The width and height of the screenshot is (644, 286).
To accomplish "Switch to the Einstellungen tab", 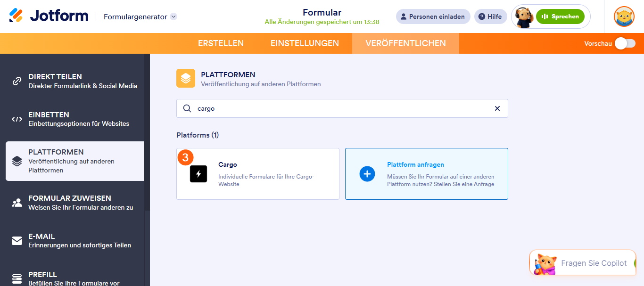I will pyautogui.click(x=305, y=43).
